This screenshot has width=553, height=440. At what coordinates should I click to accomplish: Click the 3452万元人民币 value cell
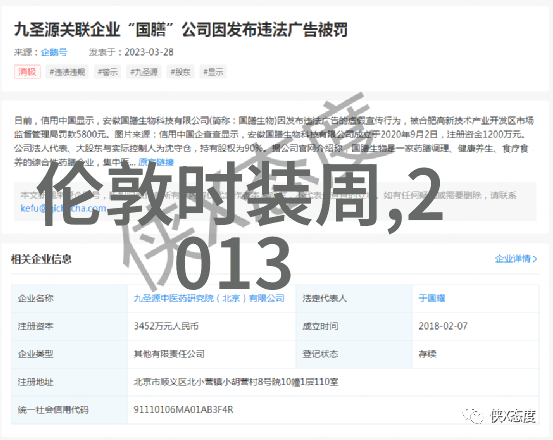coord(211,326)
